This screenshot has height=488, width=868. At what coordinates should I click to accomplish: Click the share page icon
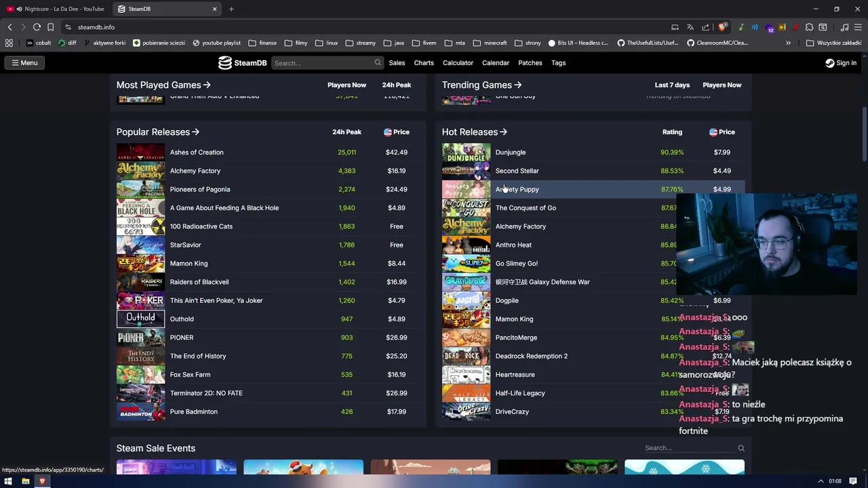click(x=706, y=27)
